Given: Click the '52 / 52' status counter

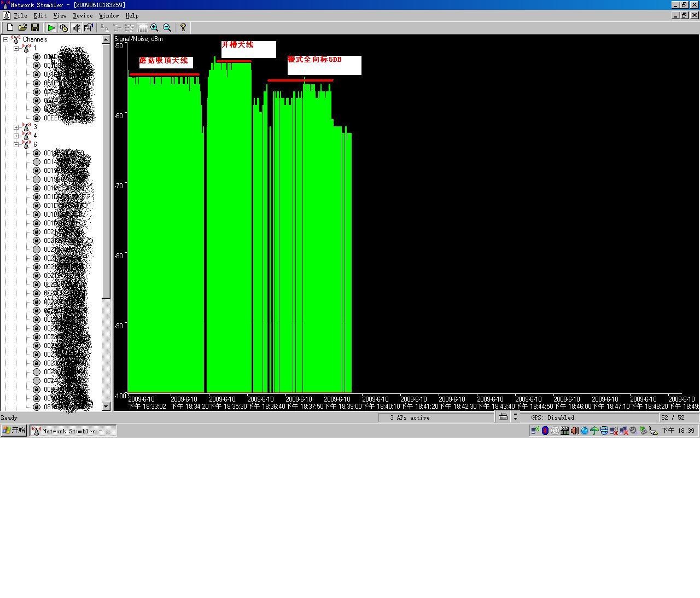Looking at the screenshot, I should [x=673, y=417].
